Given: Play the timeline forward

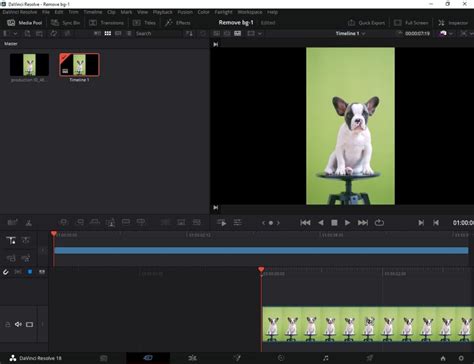Looking at the screenshot, I should [x=347, y=223].
